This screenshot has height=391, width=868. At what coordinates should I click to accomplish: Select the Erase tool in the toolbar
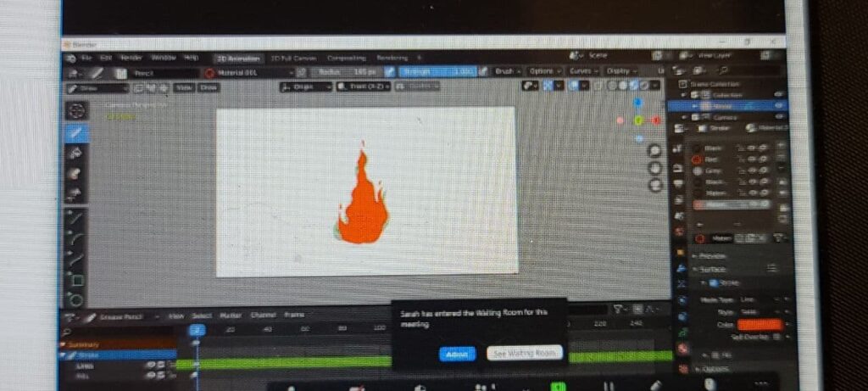76,174
